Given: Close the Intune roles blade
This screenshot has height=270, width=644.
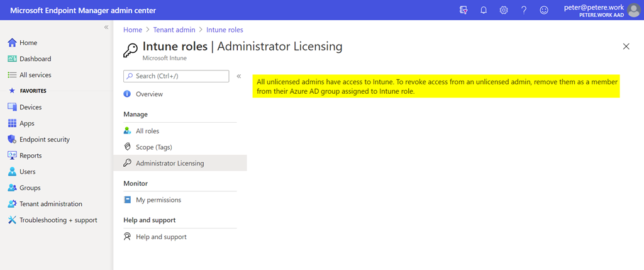Looking at the screenshot, I should tap(626, 47).
